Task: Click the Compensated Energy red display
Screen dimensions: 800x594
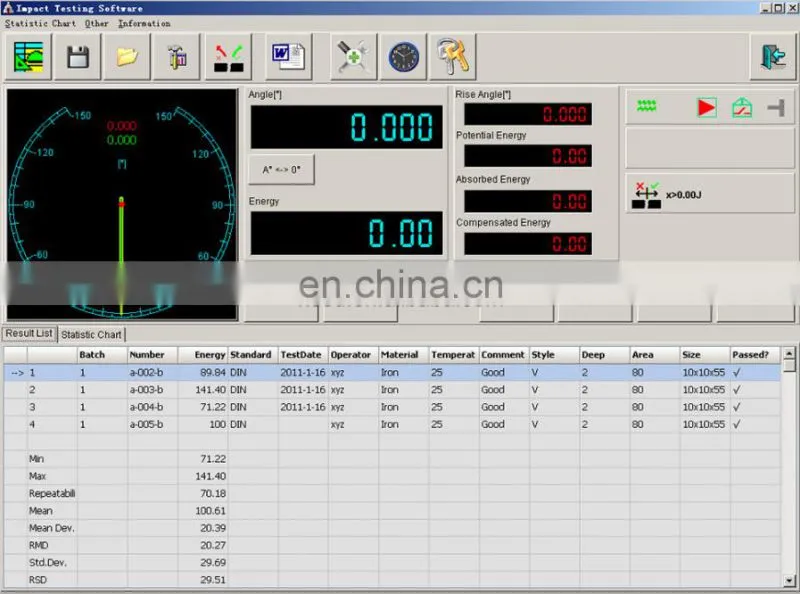Action: coord(528,244)
